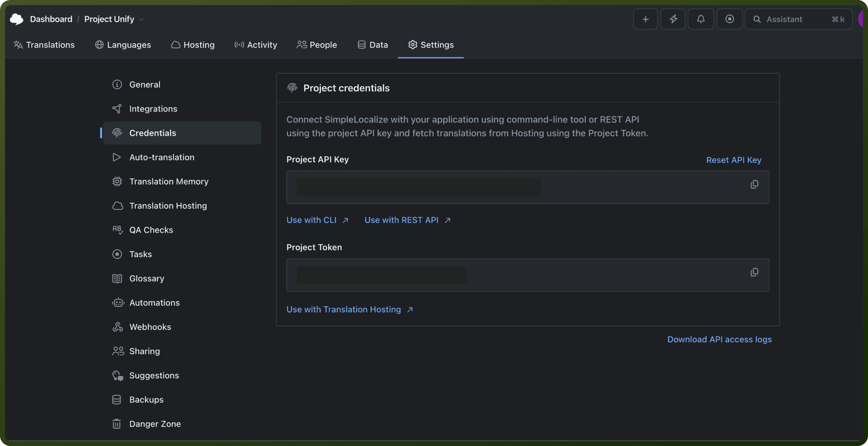This screenshot has height=446, width=868.
Task: Click the Project Token field
Action: (528, 275)
